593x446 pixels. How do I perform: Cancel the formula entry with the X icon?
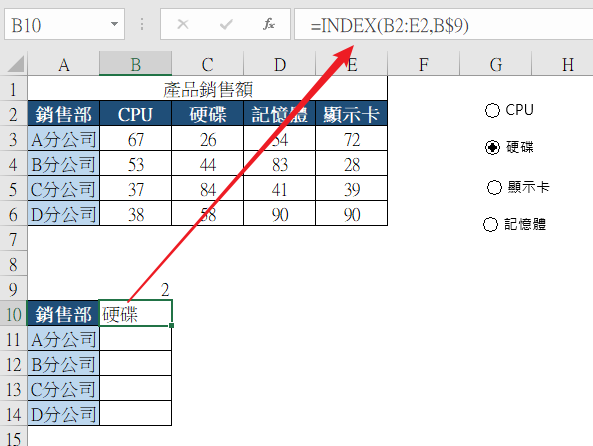pyautogui.click(x=183, y=25)
